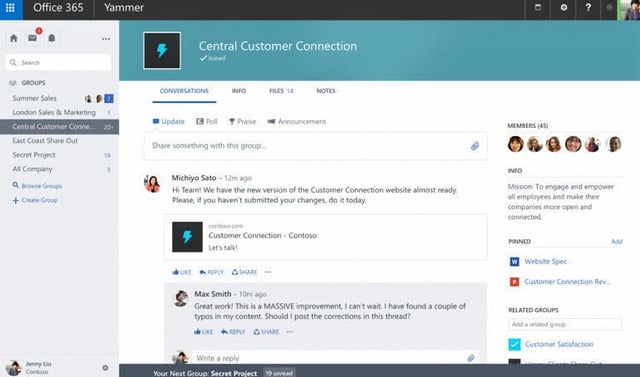Open the help question mark icon
The image size is (640, 377).
click(588, 7)
